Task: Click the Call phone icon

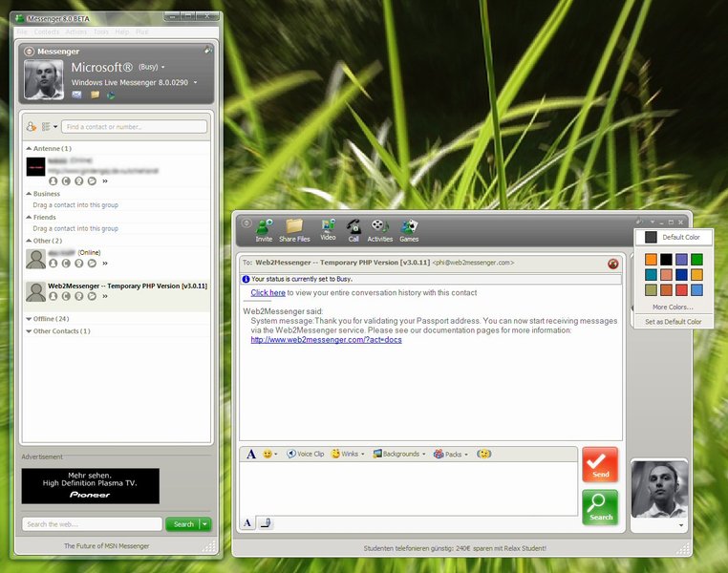Action: (353, 229)
